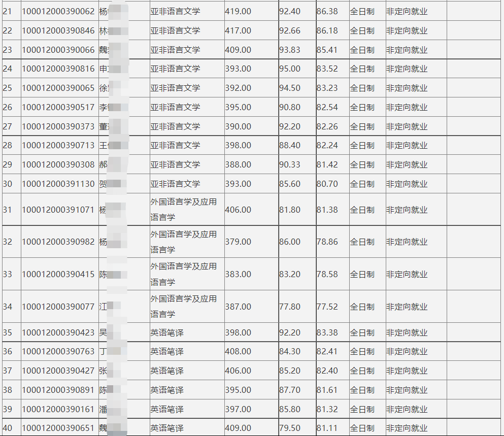The height and width of the screenshot is (436, 504).
Task: Select exam ID 100012000390427
Action: [58, 371]
